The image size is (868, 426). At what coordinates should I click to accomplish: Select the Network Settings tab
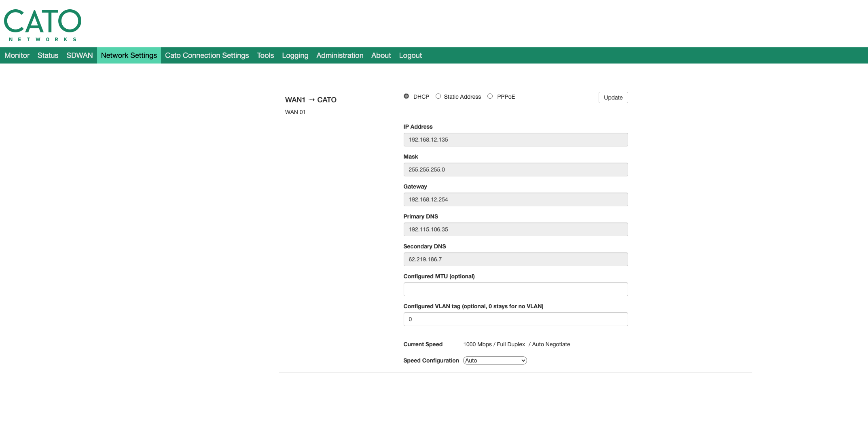click(129, 55)
